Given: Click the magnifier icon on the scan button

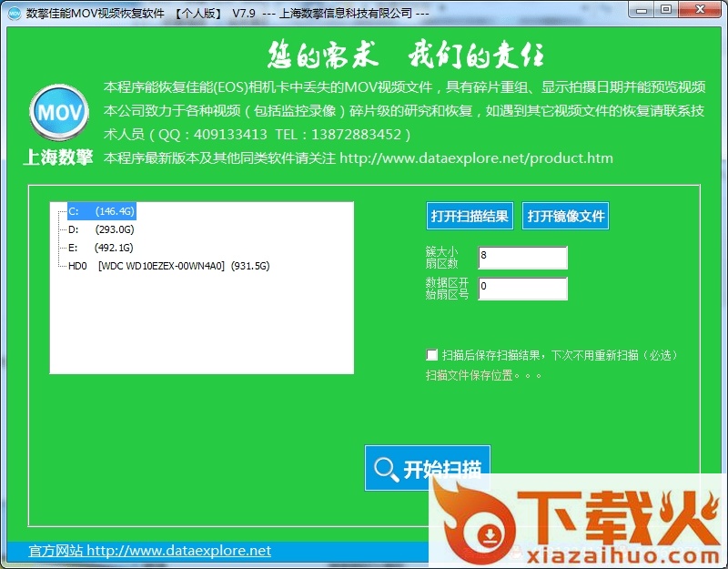Looking at the screenshot, I should pyautogui.click(x=386, y=470).
